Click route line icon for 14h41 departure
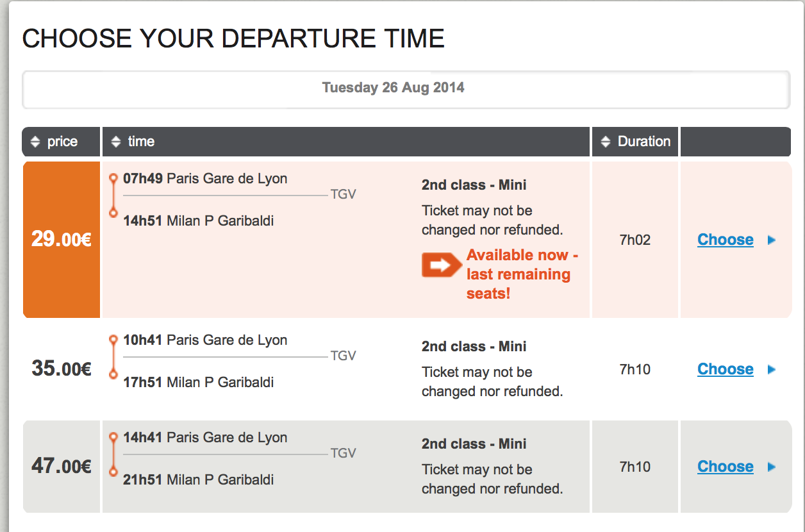The width and height of the screenshot is (805, 532). pyautogui.click(x=113, y=454)
